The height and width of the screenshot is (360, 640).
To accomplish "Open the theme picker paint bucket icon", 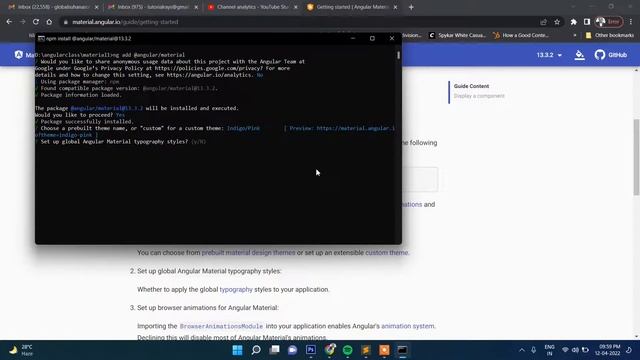I will tap(579, 55).
